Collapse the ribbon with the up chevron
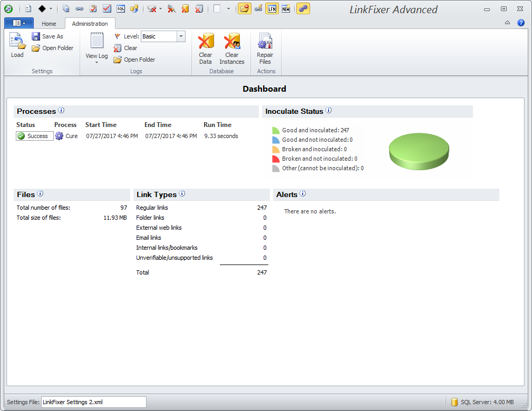532x411 pixels. click(508, 23)
